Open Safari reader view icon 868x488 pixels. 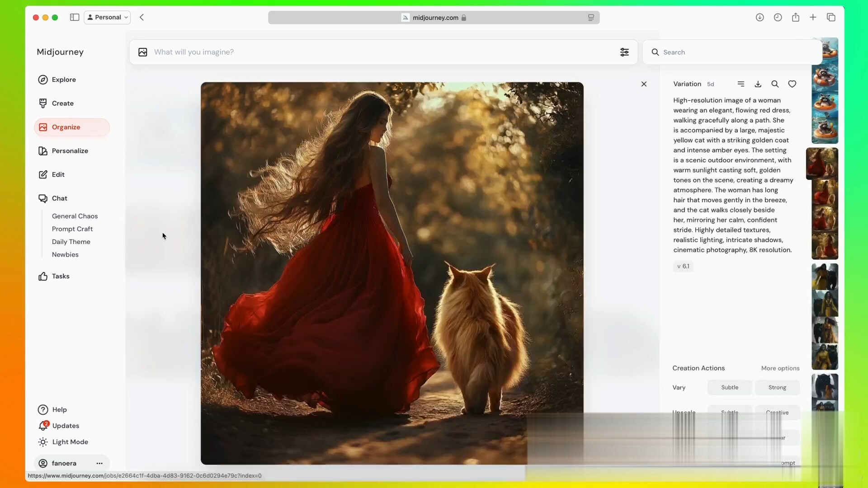591,18
